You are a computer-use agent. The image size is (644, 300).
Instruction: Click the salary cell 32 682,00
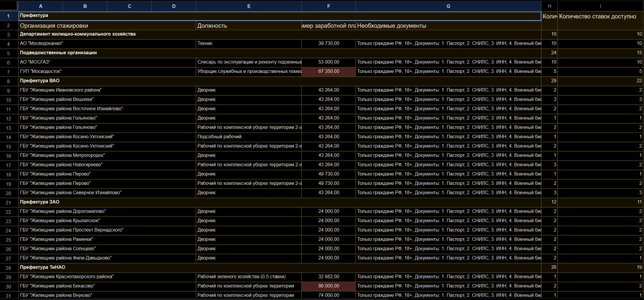coord(329,277)
